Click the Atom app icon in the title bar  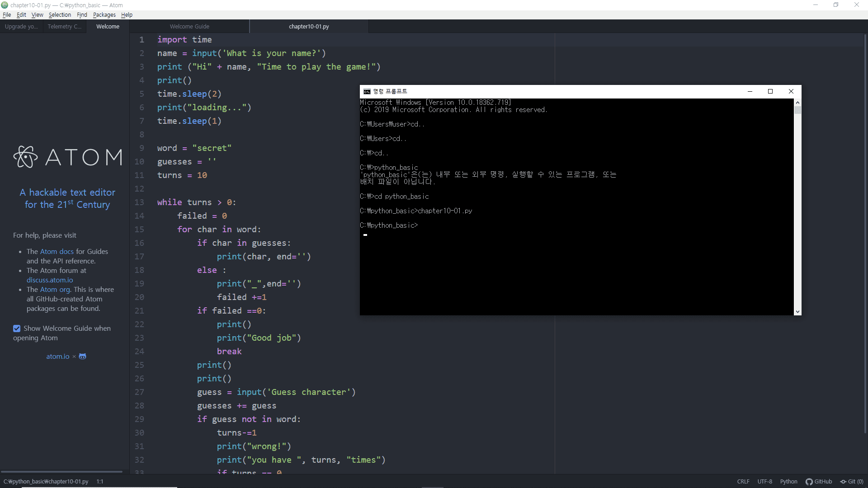tap(5, 5)
